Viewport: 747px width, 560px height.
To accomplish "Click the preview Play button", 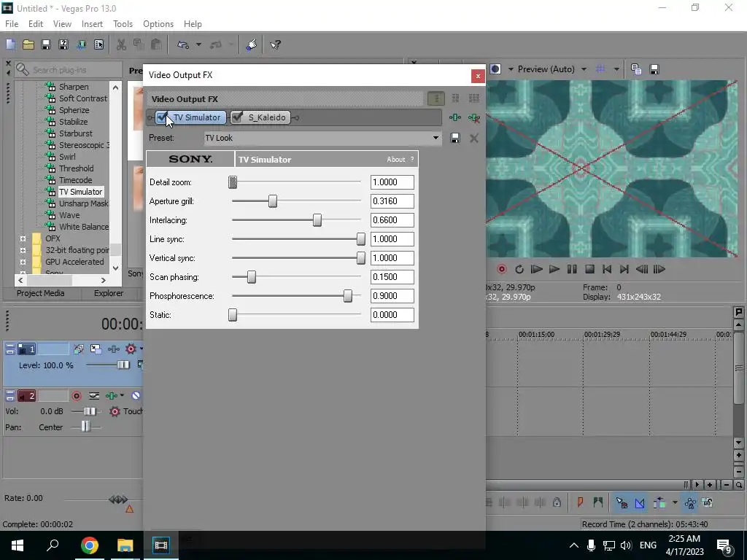I will coord(554,269).
